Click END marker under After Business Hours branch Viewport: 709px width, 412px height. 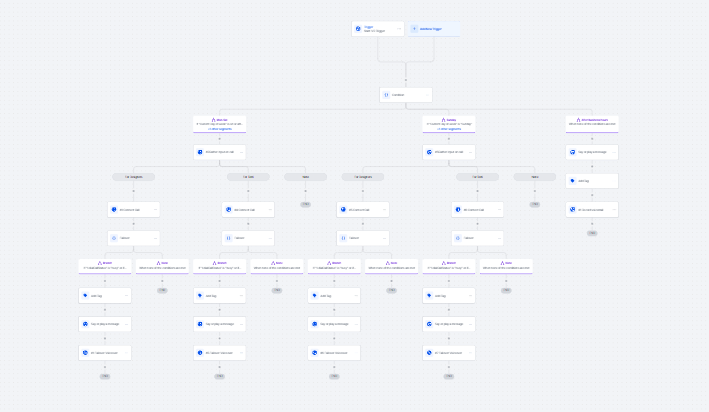click(592, 233)
